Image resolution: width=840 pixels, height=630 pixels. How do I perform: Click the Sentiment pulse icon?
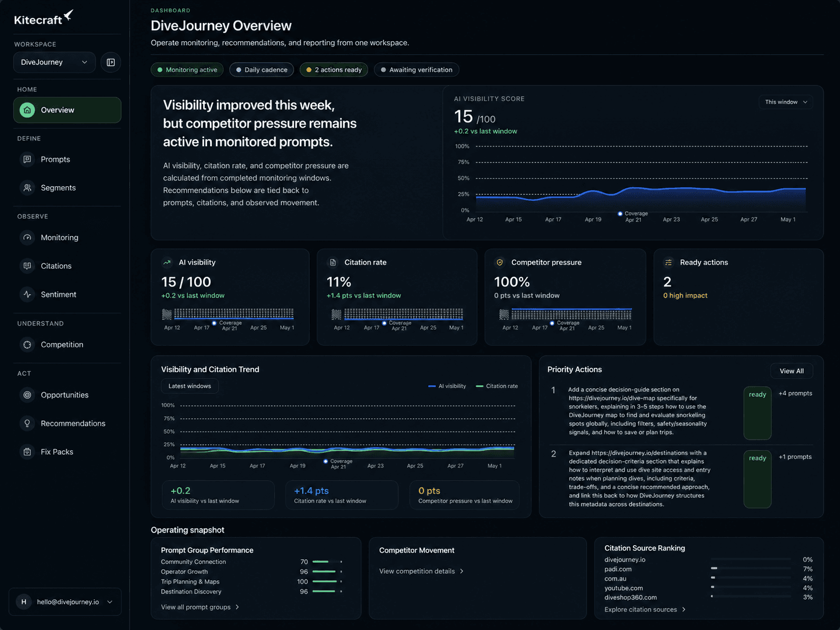(x=27, y=295)
